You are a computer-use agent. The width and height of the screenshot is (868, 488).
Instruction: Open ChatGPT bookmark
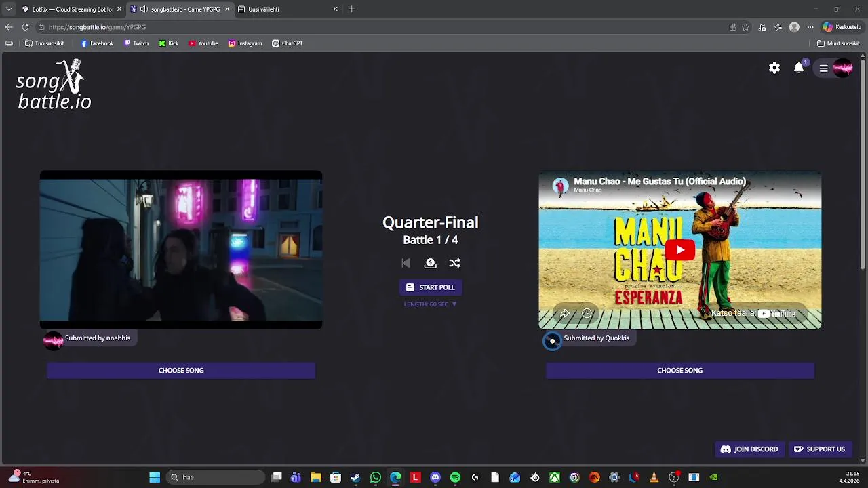(288, 43)
